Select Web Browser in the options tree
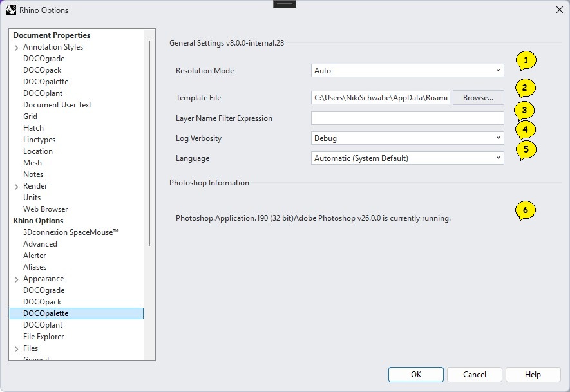 pos(46,209)
